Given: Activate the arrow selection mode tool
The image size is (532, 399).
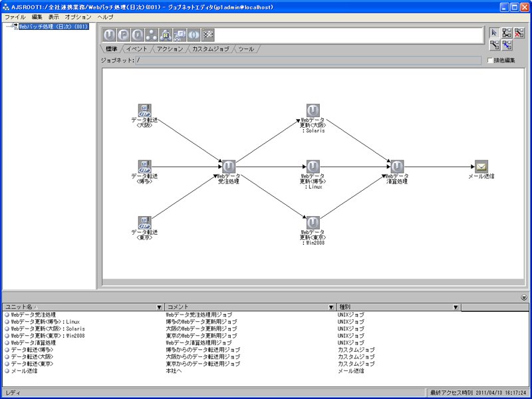Looking at the screenshot, I should [x=494, y=33].
